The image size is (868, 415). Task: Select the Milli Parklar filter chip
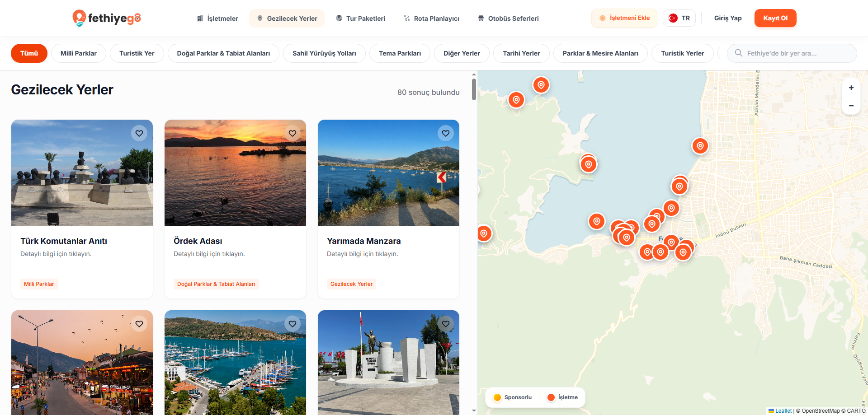pyautogui.click(x=79, y=53)
